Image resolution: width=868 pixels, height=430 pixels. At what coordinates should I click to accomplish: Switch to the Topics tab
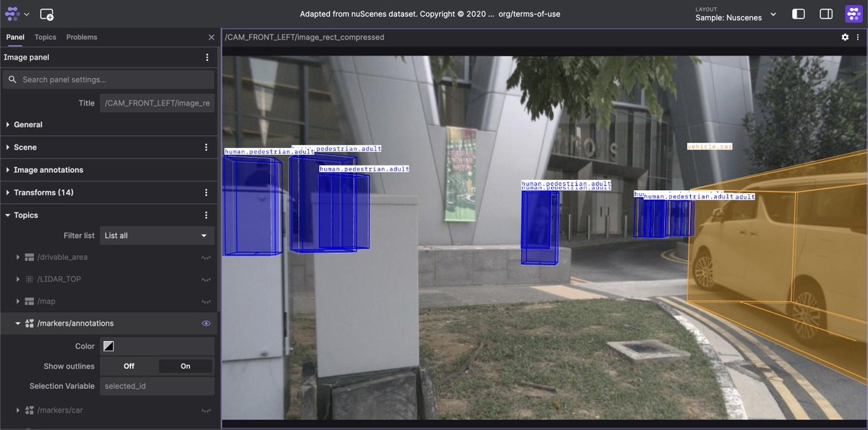click(45, 37)
